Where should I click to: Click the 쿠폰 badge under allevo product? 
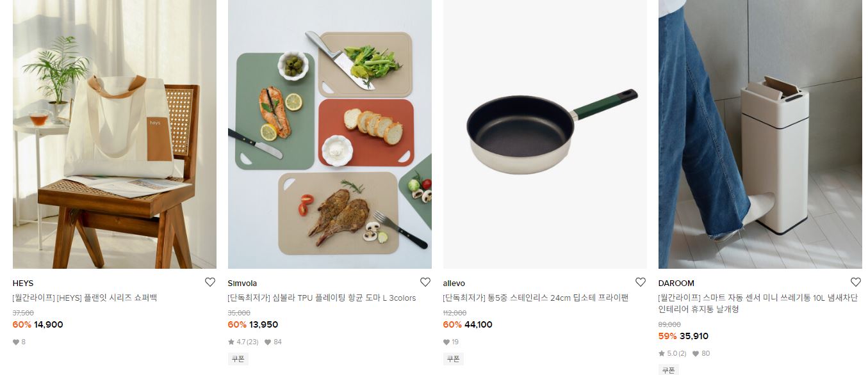click(454, 359)
